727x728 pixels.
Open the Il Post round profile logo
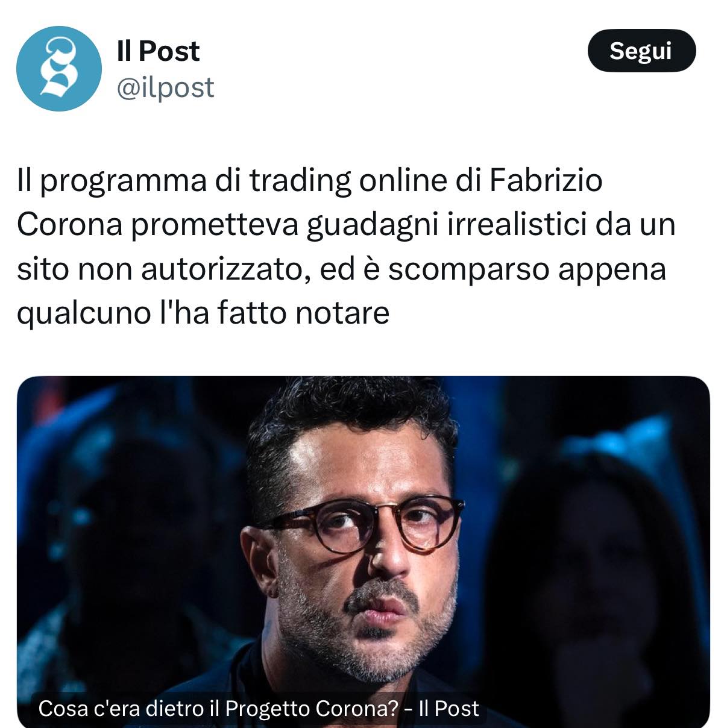[59, 68]
